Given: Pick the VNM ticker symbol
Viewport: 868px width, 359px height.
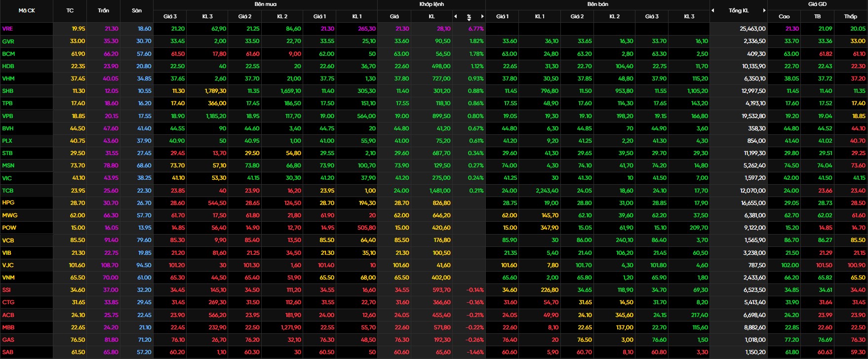Looking at the screenshot, I should [8, 278].
